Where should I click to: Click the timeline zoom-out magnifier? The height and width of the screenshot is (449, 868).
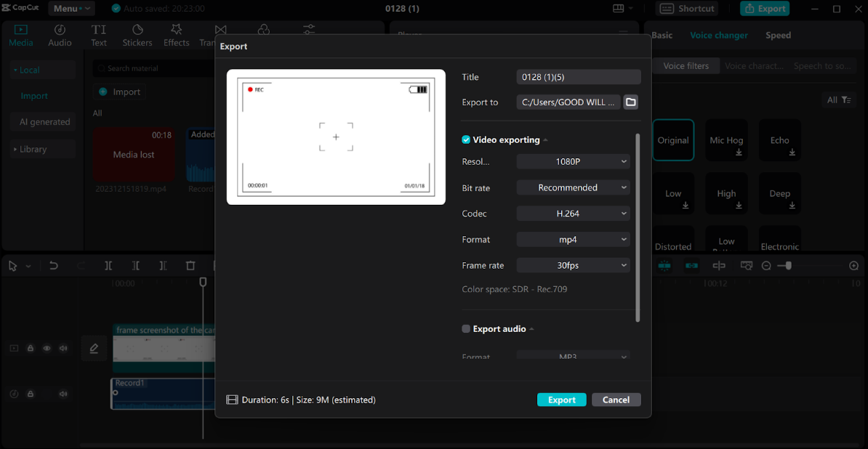click(766, 266)
